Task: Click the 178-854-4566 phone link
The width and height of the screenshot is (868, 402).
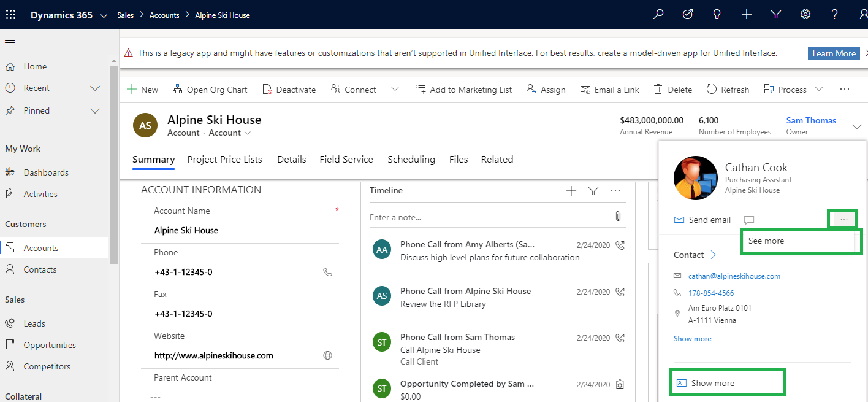Action: click(x=711, y=293)
